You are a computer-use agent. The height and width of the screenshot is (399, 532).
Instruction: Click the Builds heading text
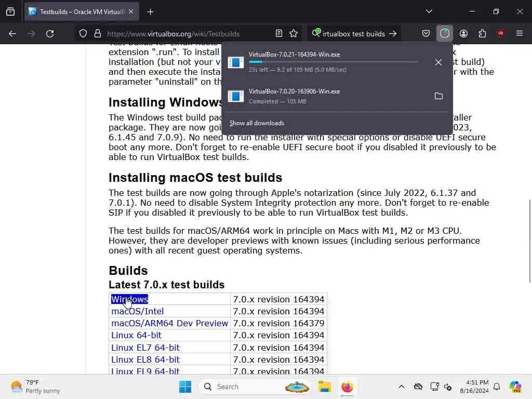click(x=128, y=270)
